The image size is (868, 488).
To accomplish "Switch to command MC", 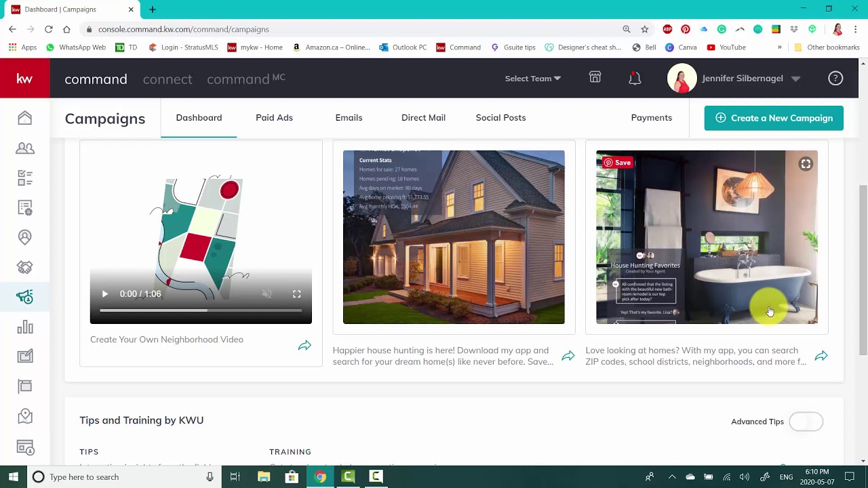I will point(246,79).
